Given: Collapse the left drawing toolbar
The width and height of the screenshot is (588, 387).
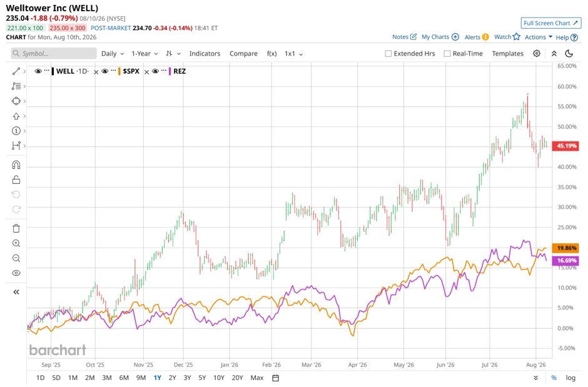Looking at the screenshot, I should tap(16, 292).
